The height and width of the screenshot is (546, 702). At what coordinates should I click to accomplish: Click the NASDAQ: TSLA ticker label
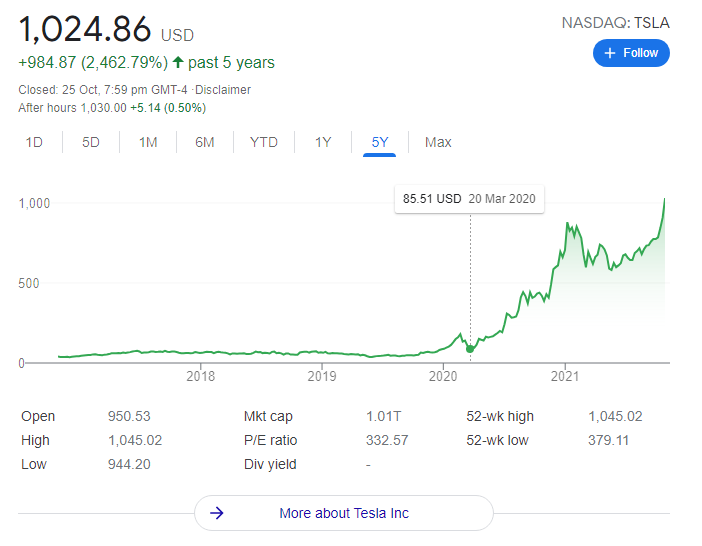(616, 23)
